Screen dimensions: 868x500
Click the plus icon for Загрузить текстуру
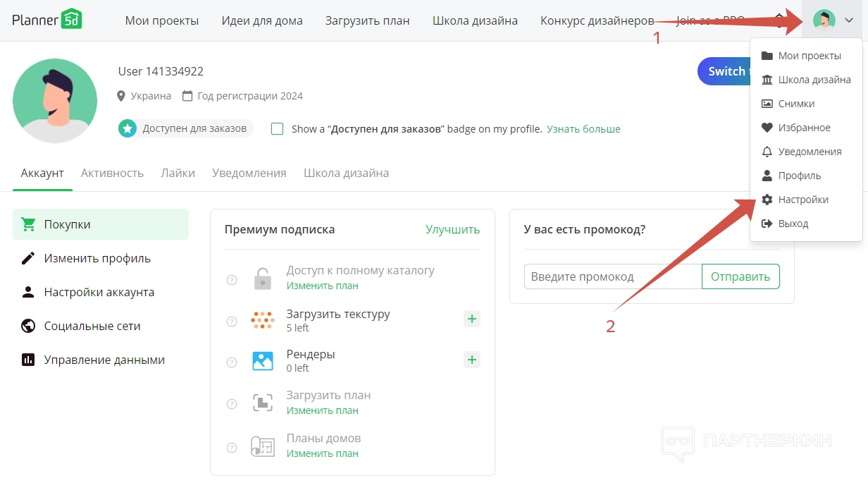472,319
